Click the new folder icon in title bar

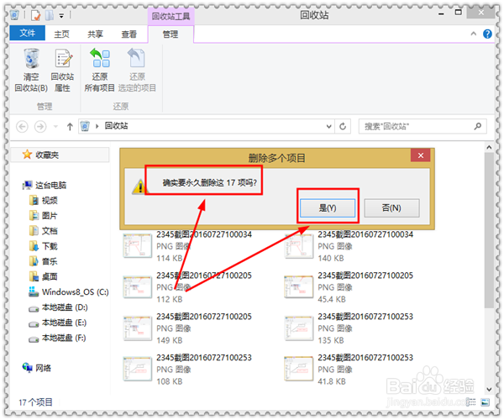click(x=50, y=15)
